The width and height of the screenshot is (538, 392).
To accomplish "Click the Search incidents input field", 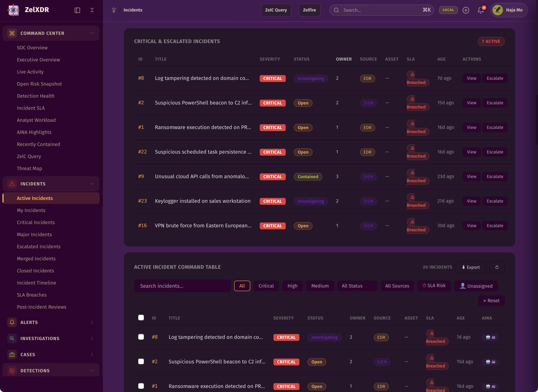I will point(182,286).
